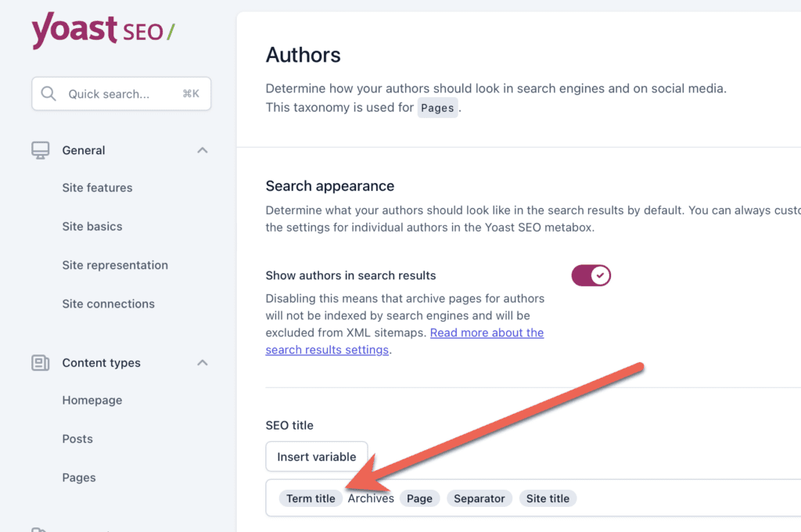Click the Quick search field

[x=121, y=93]
